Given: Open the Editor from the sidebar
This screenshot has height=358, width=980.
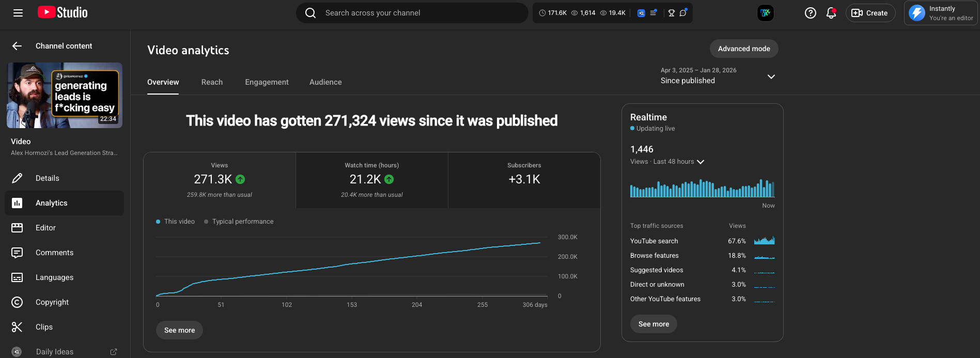Looking at the screenshot, I should 45,228.
